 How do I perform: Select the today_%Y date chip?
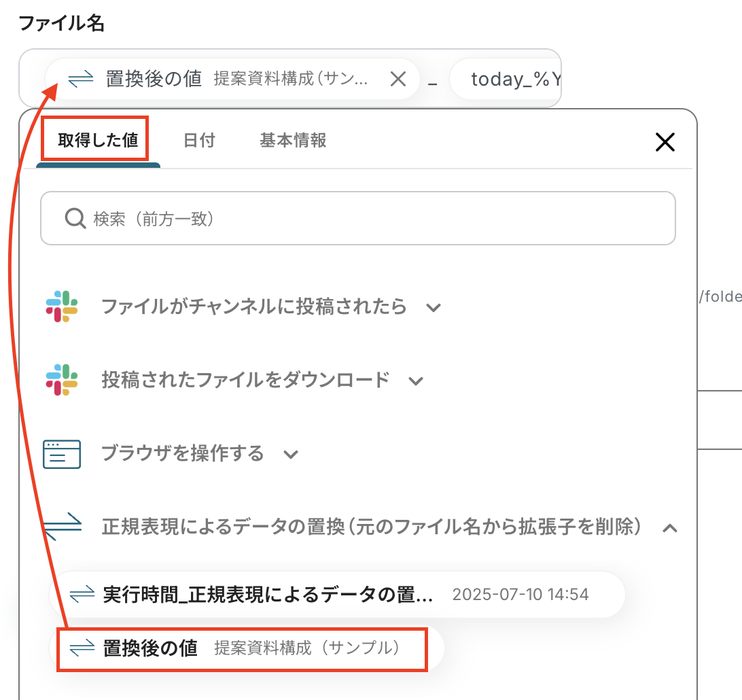click(x=506, y=79)
